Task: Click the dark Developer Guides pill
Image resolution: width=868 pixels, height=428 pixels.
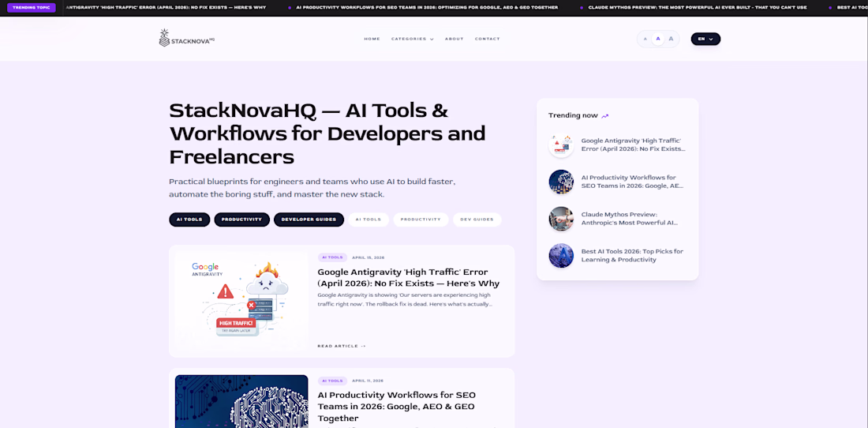Action: [309, 220]
